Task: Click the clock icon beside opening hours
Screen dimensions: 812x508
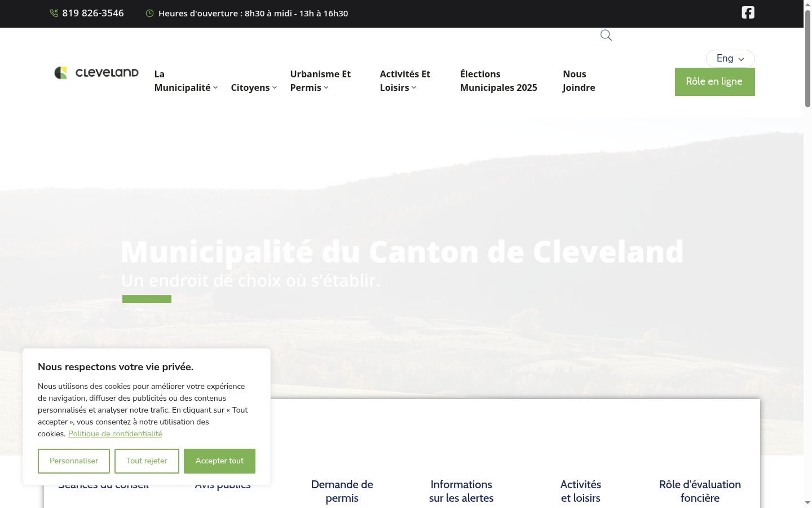Action: click(x=149, y=13)
